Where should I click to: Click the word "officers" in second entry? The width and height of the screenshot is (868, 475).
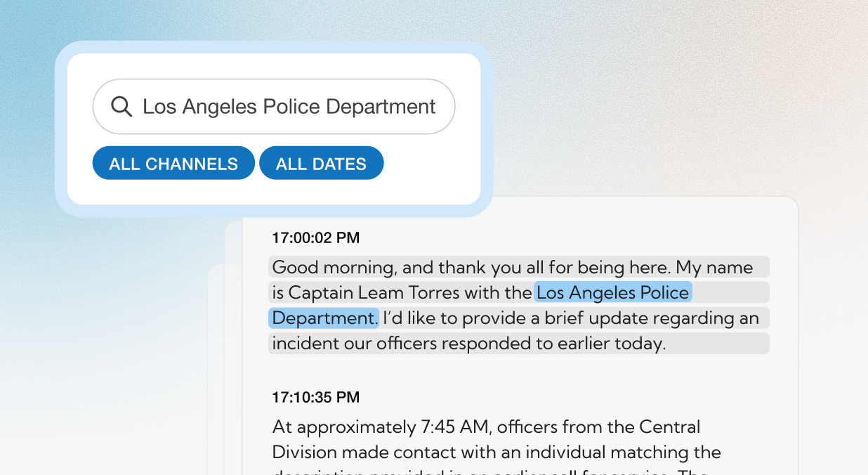pyautogui.click(x=525, y=427)
